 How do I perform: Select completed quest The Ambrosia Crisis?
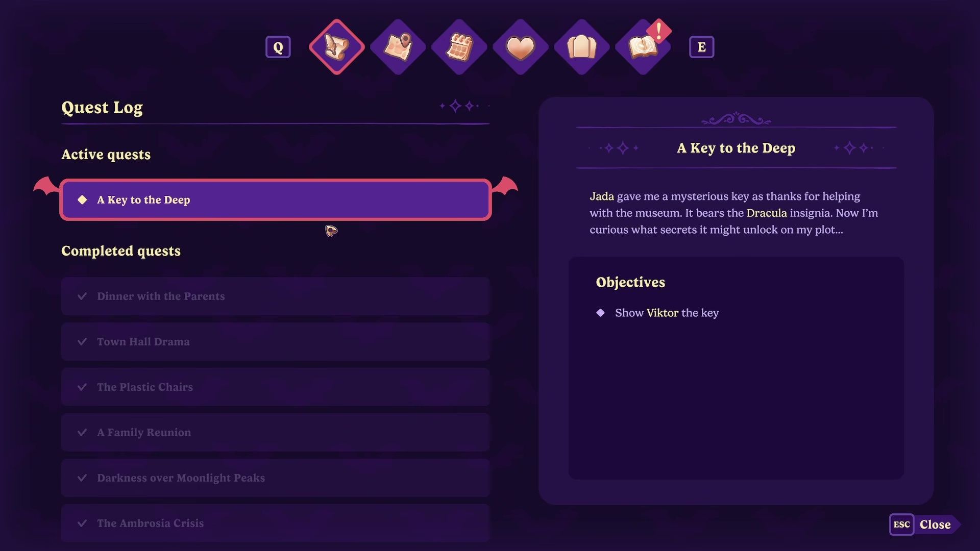point(276,523)
